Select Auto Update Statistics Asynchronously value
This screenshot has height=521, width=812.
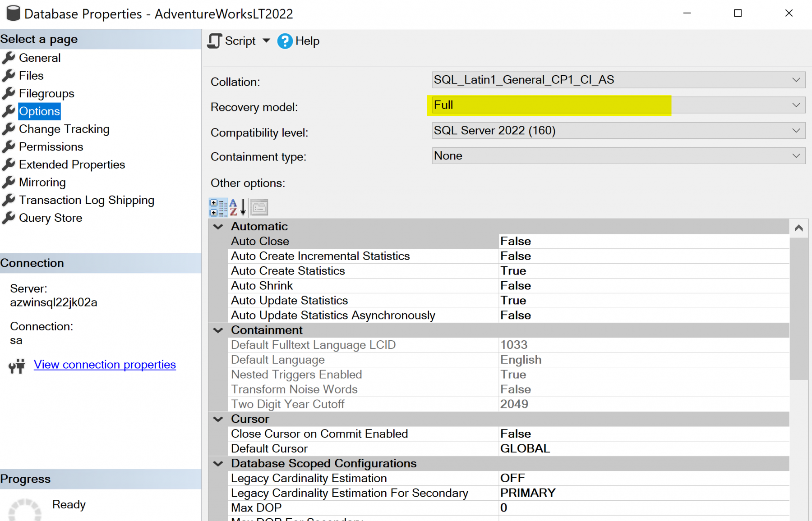click(644, 315)
